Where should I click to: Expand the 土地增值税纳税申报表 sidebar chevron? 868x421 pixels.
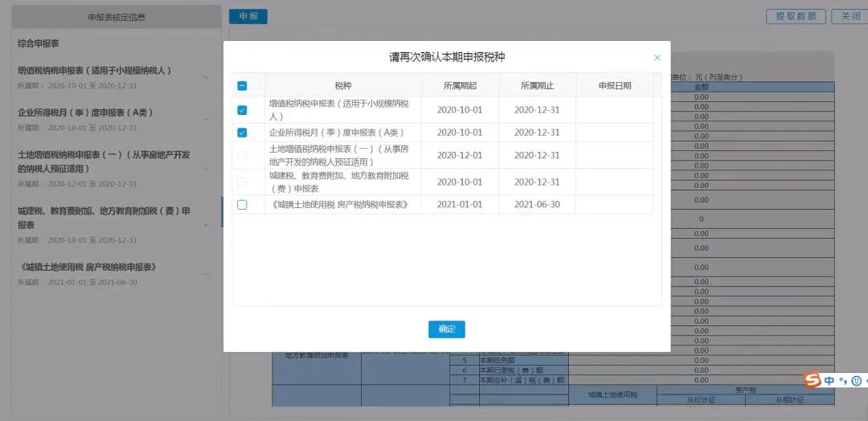coord(206,169)
